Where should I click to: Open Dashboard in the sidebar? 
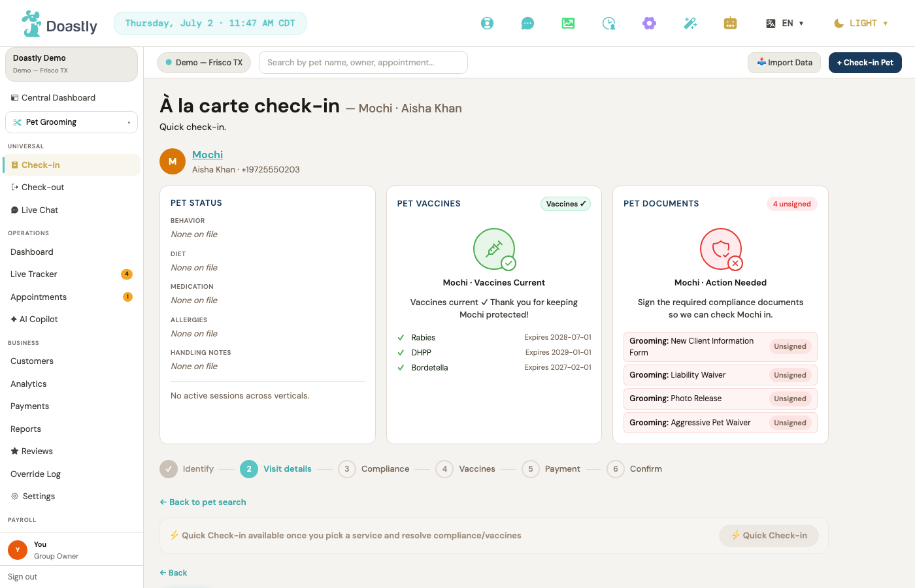coord(71,252)
